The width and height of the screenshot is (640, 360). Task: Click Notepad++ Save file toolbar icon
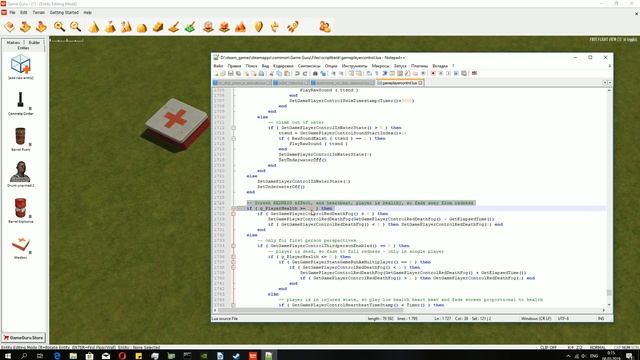(x=230, y=73)
